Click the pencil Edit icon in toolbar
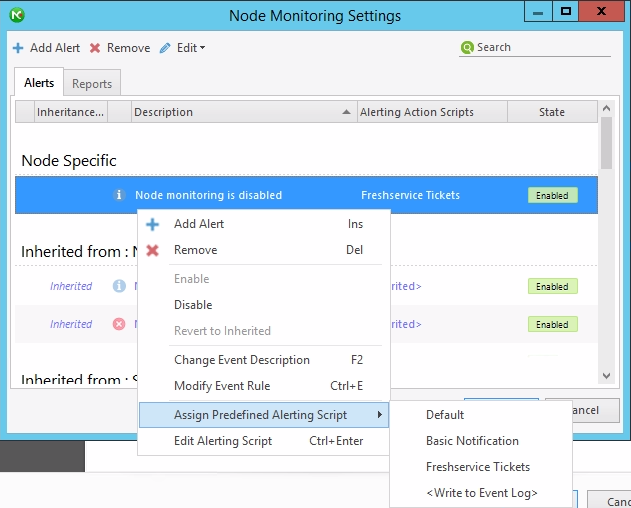The width and height of the screenshot is (631, 508). click(165, 48)
